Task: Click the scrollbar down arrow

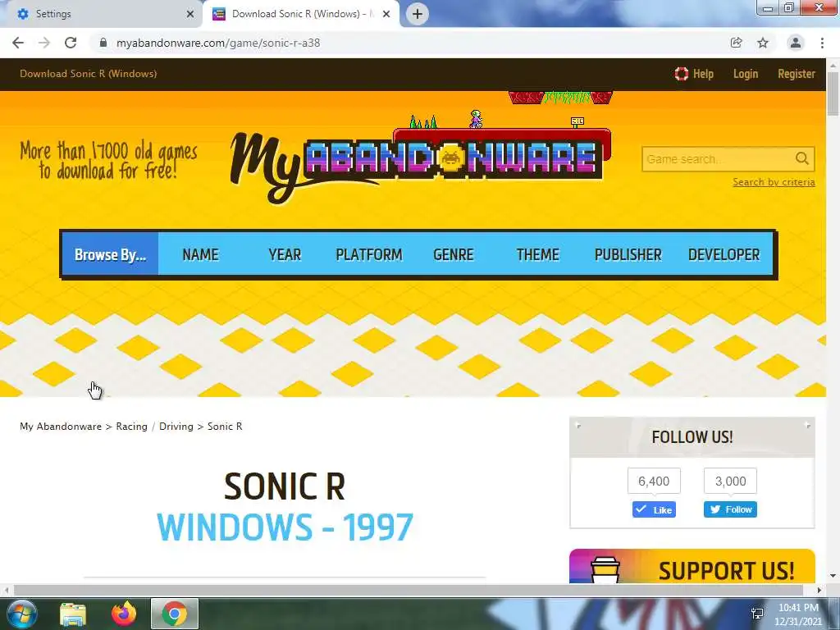Action: click(833, 577)
